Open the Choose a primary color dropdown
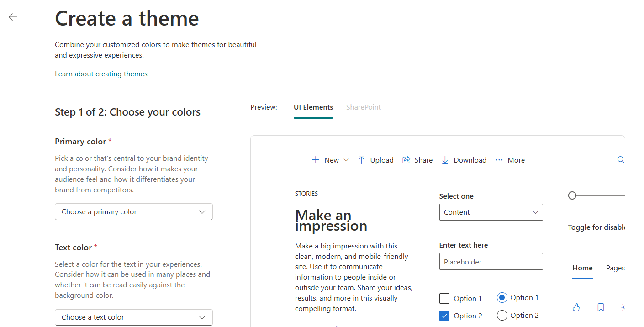The image size is (644, 327). pyautogui.click(x=133, y=211)
